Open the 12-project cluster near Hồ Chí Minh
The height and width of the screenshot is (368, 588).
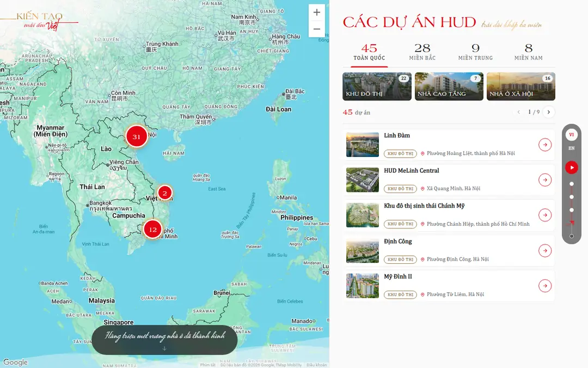[x=152, y=229]
